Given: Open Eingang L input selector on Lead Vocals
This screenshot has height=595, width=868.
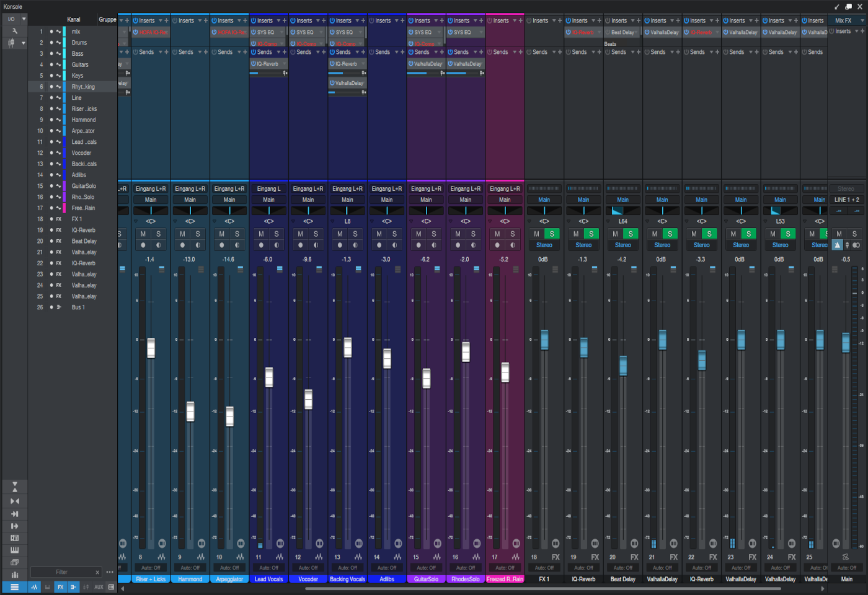Looking at the screenshot, I should [268, 188].
